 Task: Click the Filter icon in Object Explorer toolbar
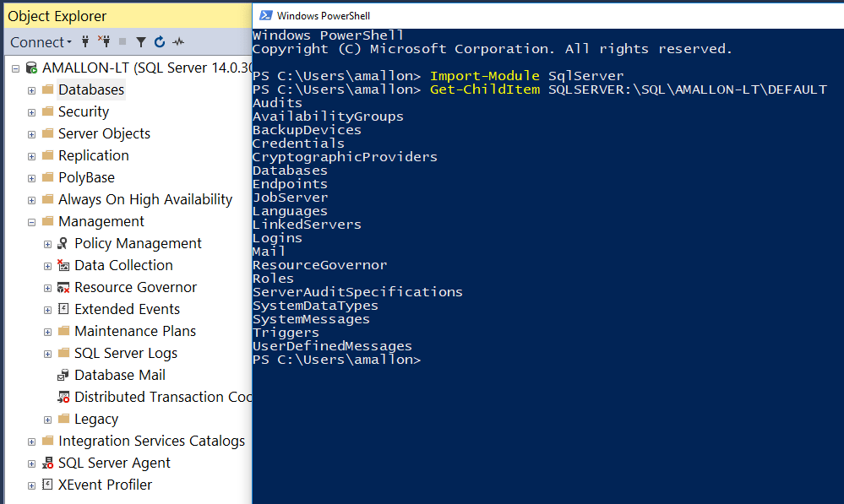pos(142,41)
